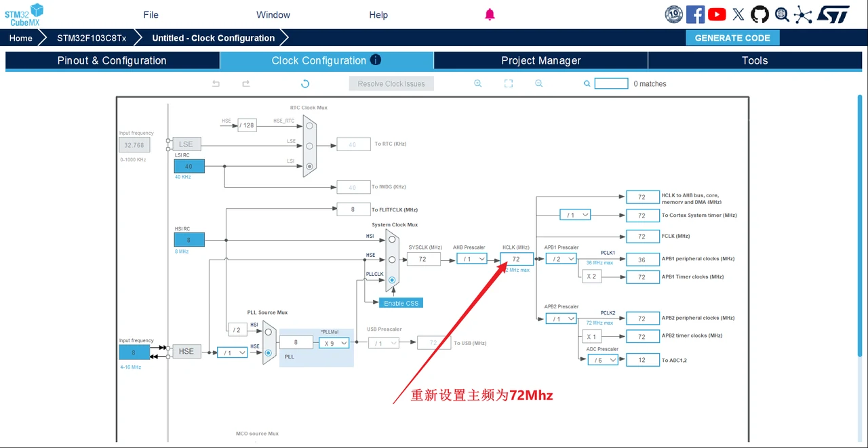Open the Facebook page icon

[x=695, y=14]
